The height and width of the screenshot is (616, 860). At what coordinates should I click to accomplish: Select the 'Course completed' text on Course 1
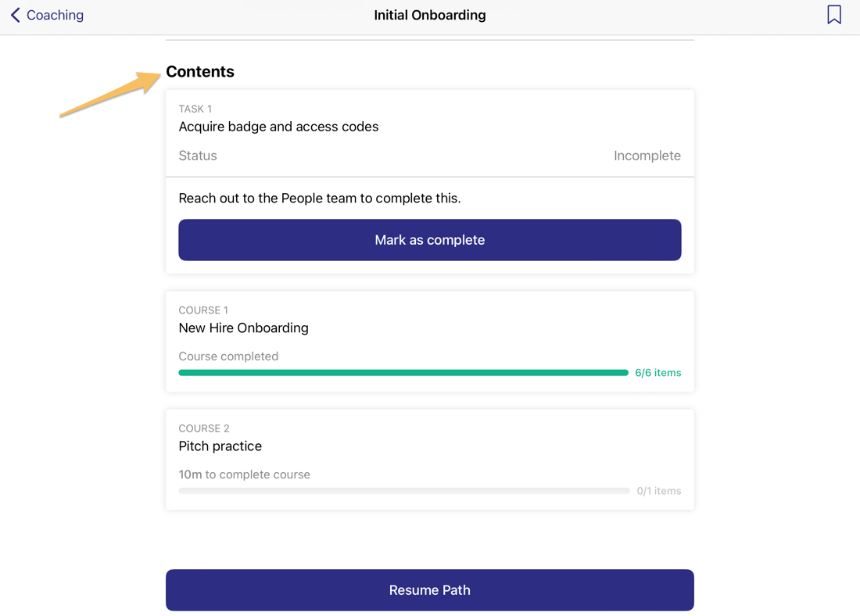(228, 356)
